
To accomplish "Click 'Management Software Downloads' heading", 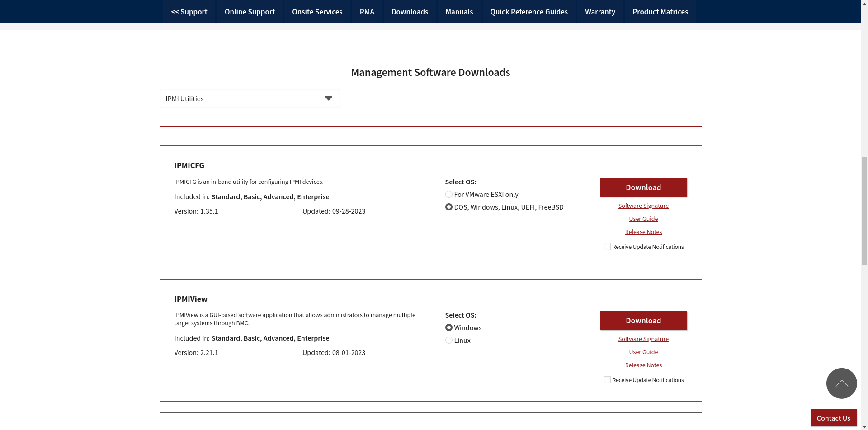I will pos(430,72).
